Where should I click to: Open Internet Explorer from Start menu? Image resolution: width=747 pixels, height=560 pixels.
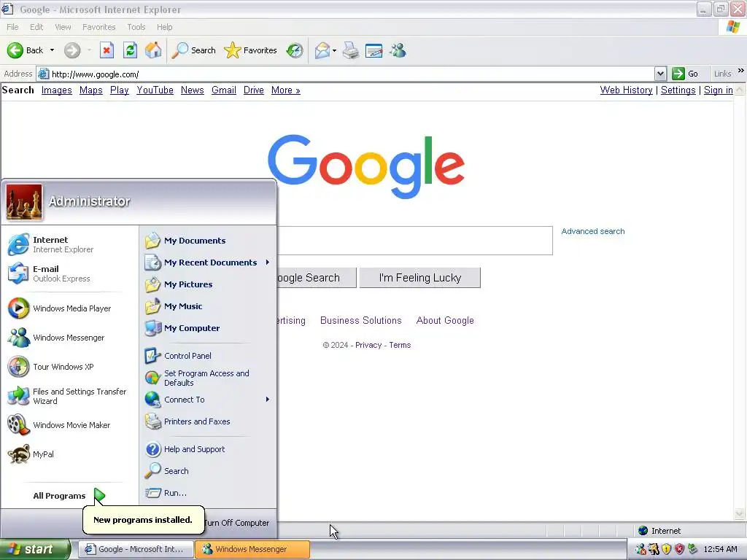tap(69, 244)
